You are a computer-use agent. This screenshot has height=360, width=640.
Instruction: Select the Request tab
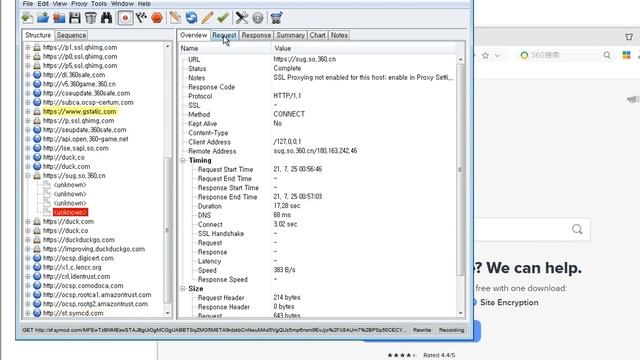pos(224,35)
